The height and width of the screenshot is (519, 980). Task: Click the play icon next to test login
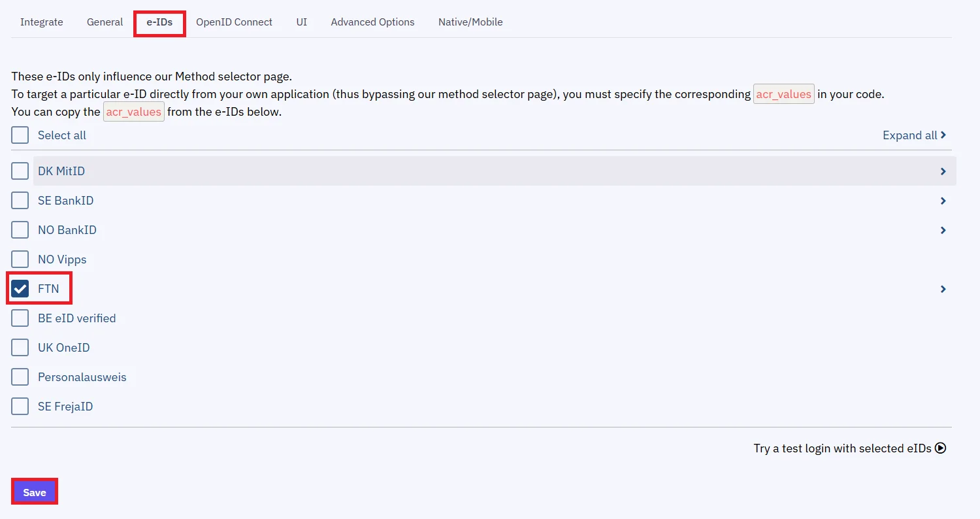(941, 448)
